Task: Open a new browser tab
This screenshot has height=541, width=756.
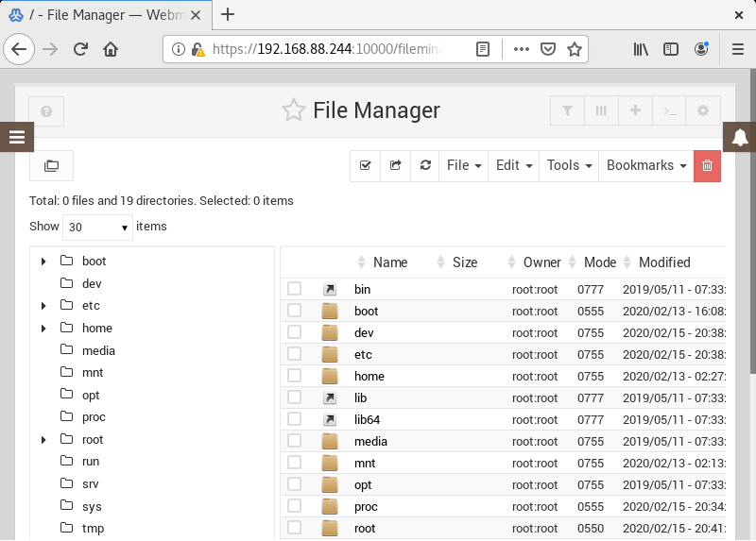Action: pos(228,14)
